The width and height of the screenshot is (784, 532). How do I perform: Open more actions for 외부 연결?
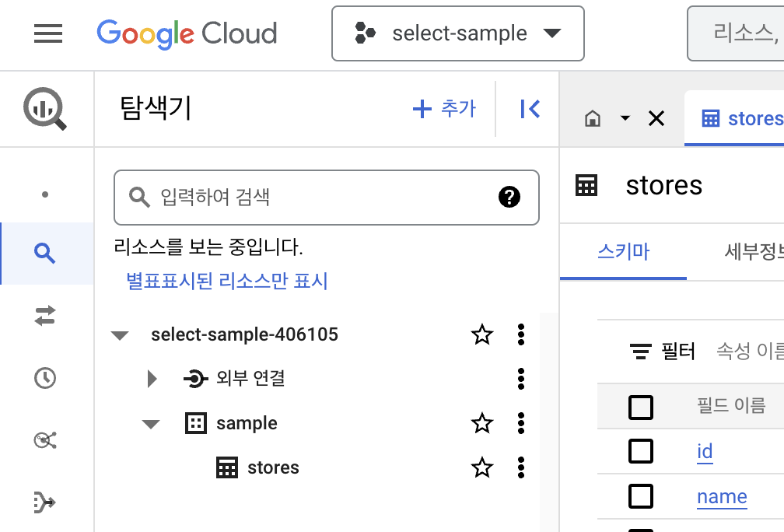(x=521, y=379)
